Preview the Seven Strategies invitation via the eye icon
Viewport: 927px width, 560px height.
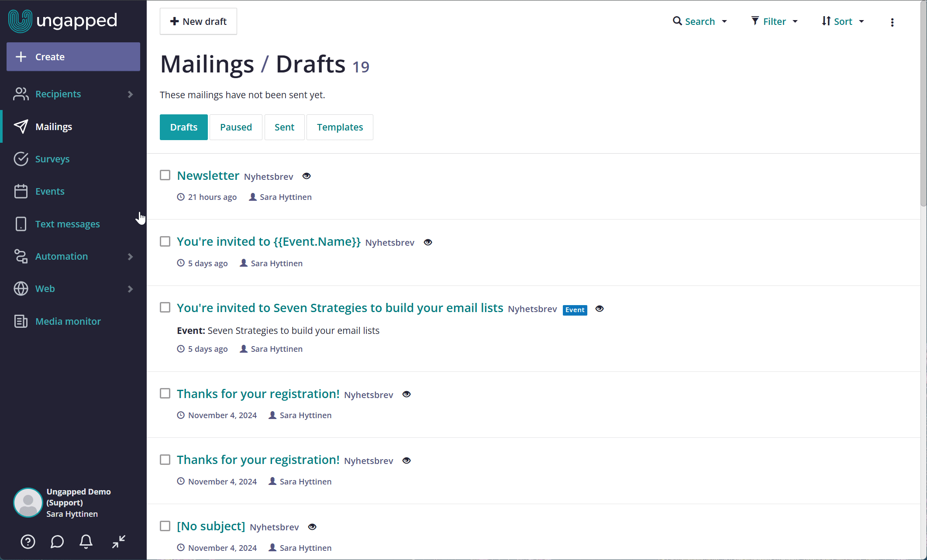tap(600, 309)
